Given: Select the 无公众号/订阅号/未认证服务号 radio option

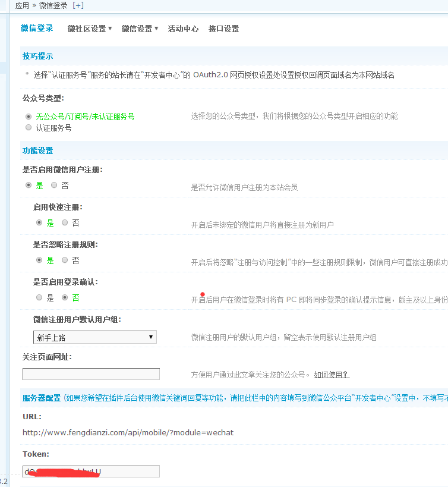Looking at the screenshot, I should pos(29,117).
